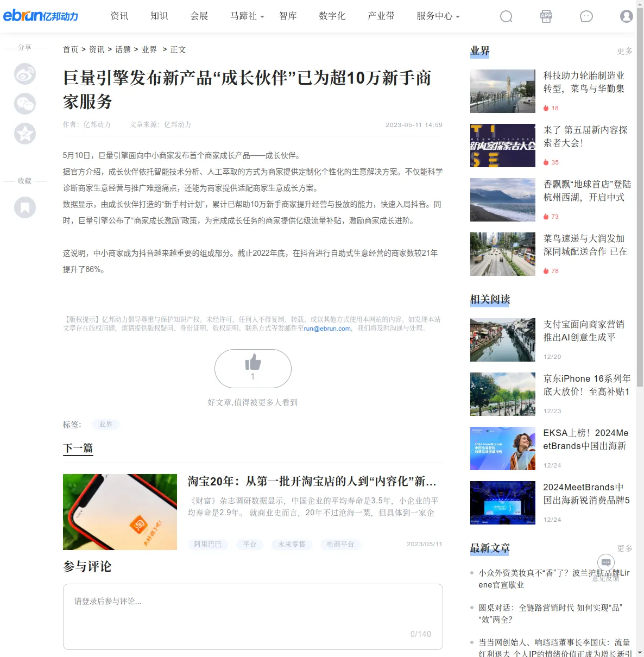644x657 pixels.
Task: Click seaside thumbnail of 香飘飘 article
Action: pos(503,200)
